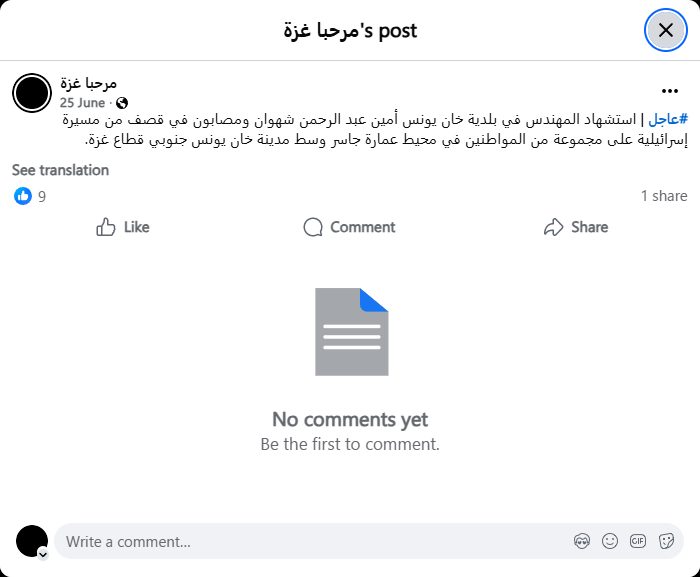This screenshot has height=577, width=700.
Task: Like the post
Action: tap(122, 227)
